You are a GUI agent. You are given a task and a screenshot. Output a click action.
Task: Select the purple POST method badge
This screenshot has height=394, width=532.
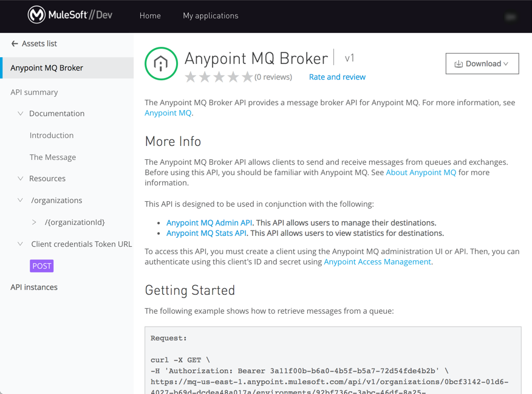[42, 266]
